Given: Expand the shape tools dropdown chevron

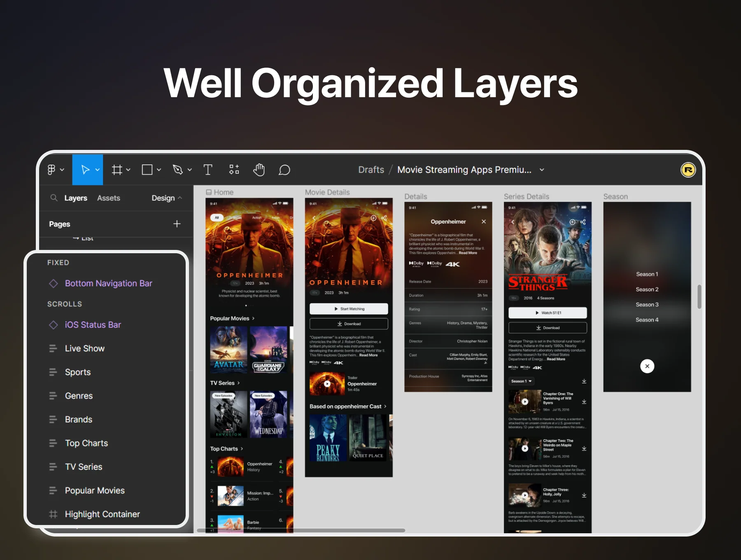Looking at the screenshot, I should (159, 170).
